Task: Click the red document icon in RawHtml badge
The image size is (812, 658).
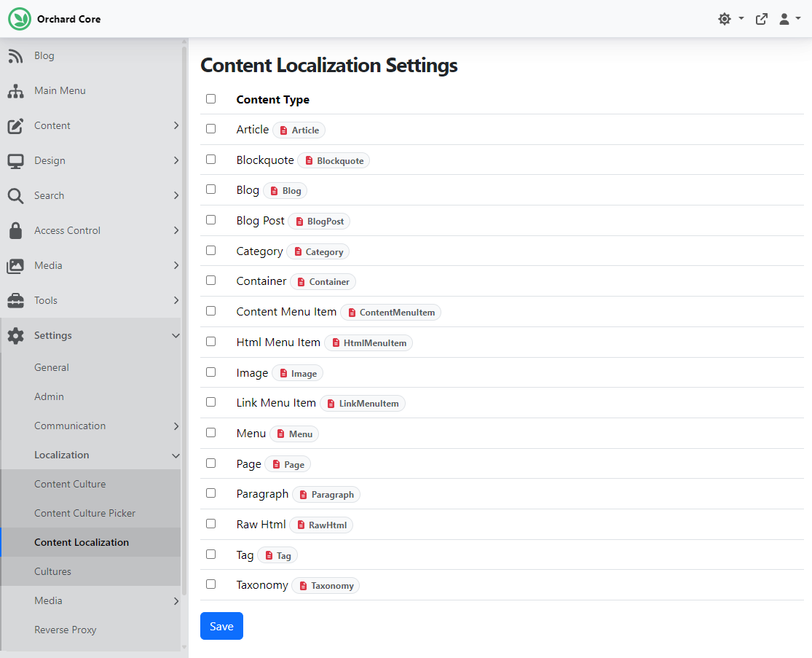Action: tap(301, 525)
